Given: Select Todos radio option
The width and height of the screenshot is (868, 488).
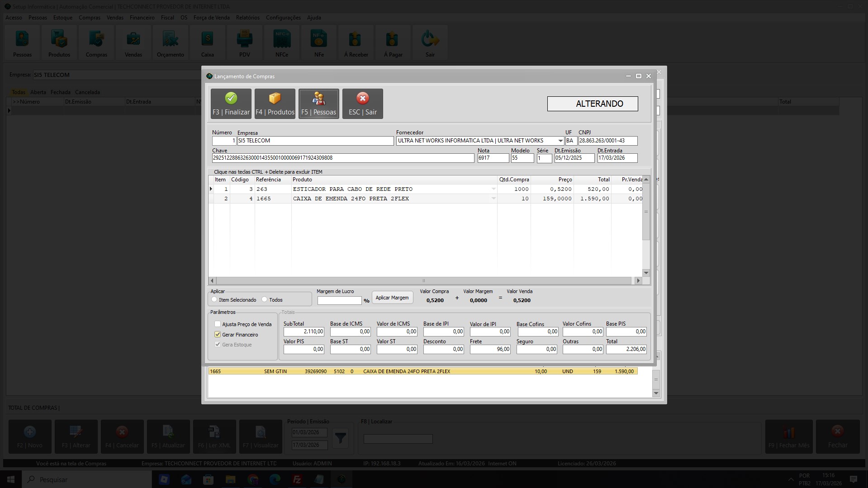Looking at the screenshot, I should [265, 299].
